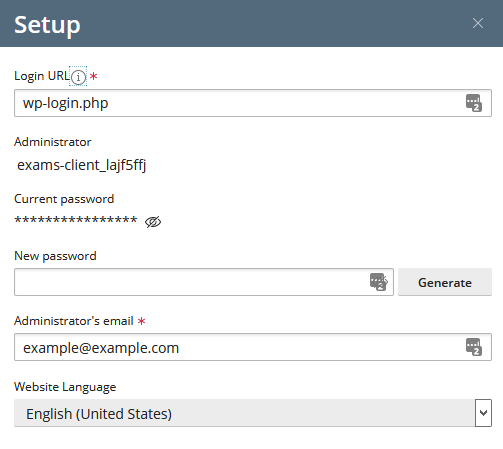
Task: Click the exams-client_lajf5ffj administrator name
Action: 82,165
